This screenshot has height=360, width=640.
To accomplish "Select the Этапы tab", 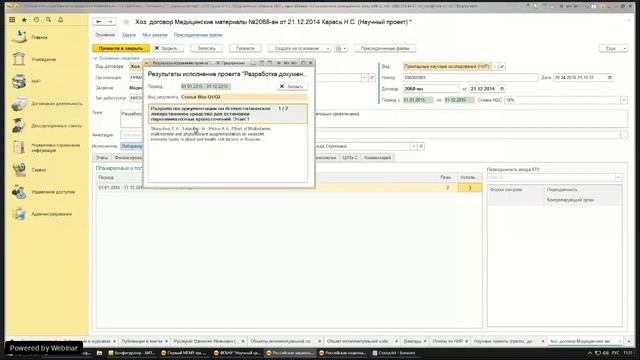I will (x=102, y=158).
